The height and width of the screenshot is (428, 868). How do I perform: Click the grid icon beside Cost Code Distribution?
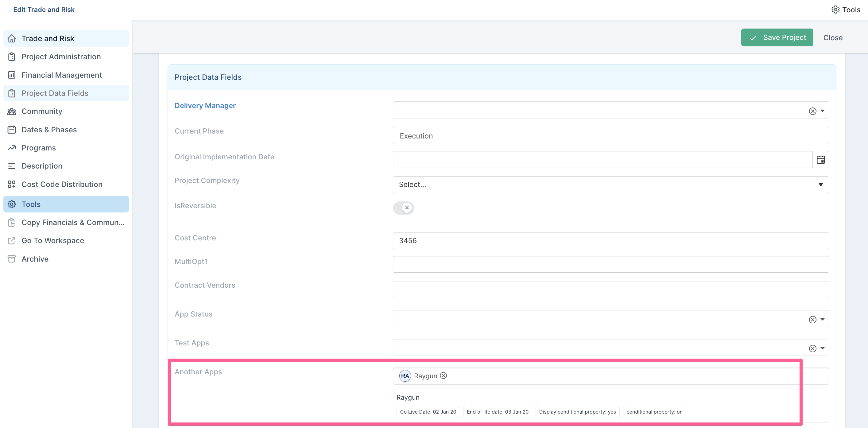[12, 184]
